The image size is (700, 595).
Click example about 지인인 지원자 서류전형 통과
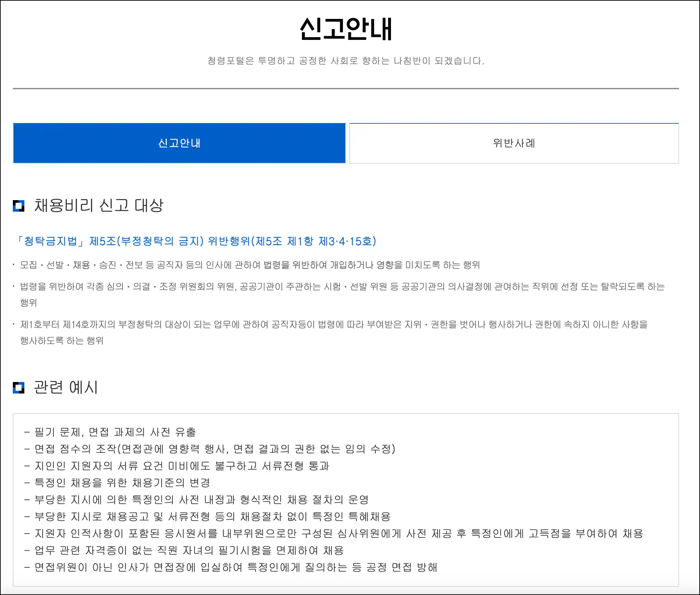(182, 466)
